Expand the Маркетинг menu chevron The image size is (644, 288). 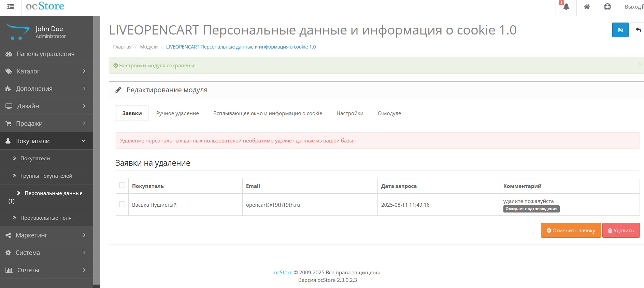pos(84,235)
